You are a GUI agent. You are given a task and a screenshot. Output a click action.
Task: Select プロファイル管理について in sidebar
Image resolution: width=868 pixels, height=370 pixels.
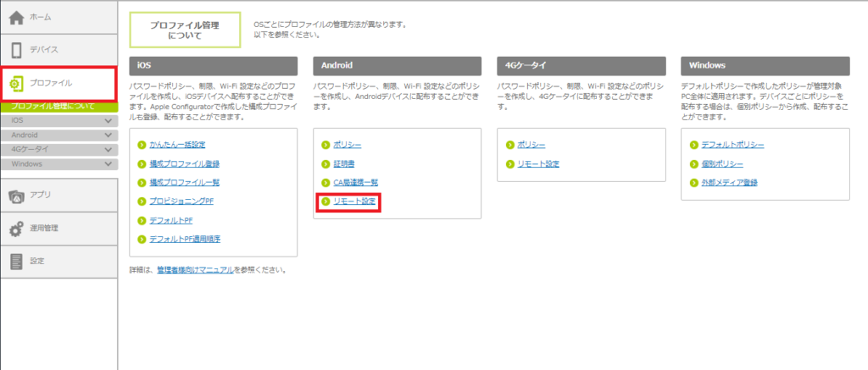[x=53, y=107]
